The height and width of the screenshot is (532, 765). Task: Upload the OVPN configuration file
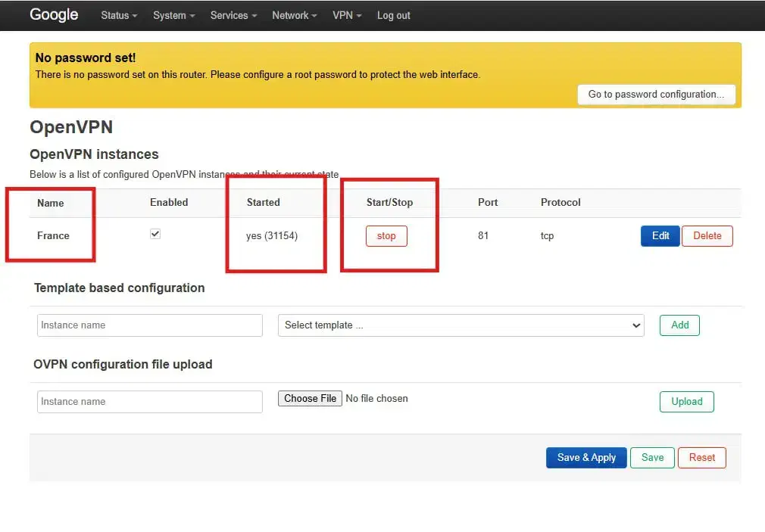coord(686,402)
